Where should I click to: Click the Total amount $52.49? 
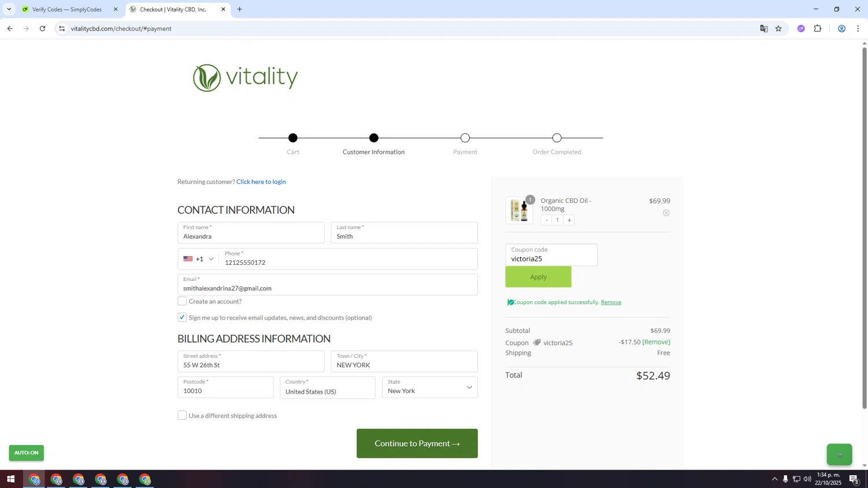[653, 376]
